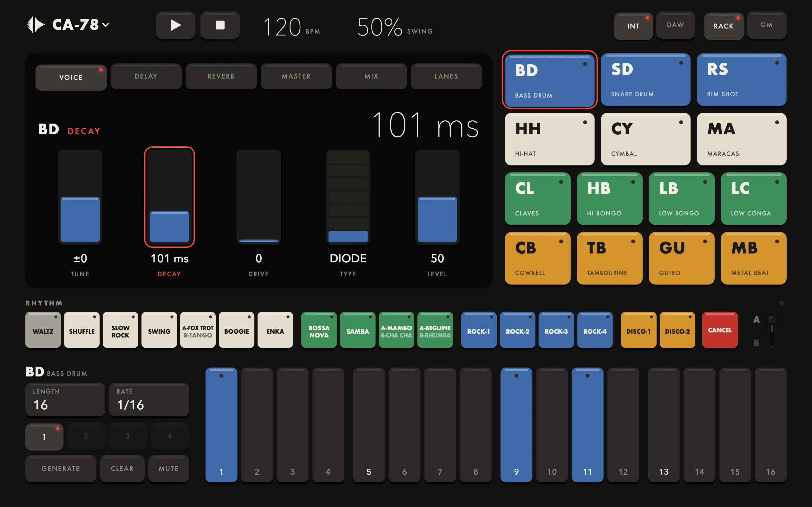812x507 pixels.
Task: Click the stop button
Action: pos(220,25)
